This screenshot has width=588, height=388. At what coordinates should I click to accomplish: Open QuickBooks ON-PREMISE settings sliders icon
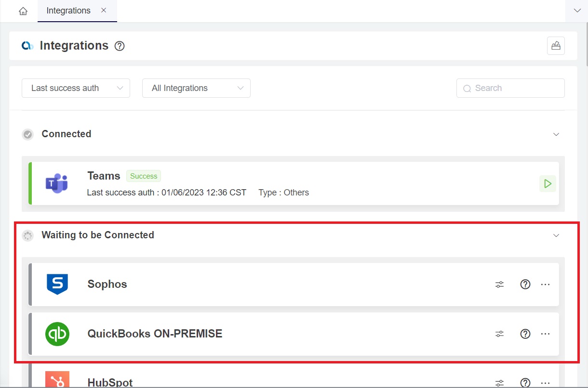(x=500, y=334)
